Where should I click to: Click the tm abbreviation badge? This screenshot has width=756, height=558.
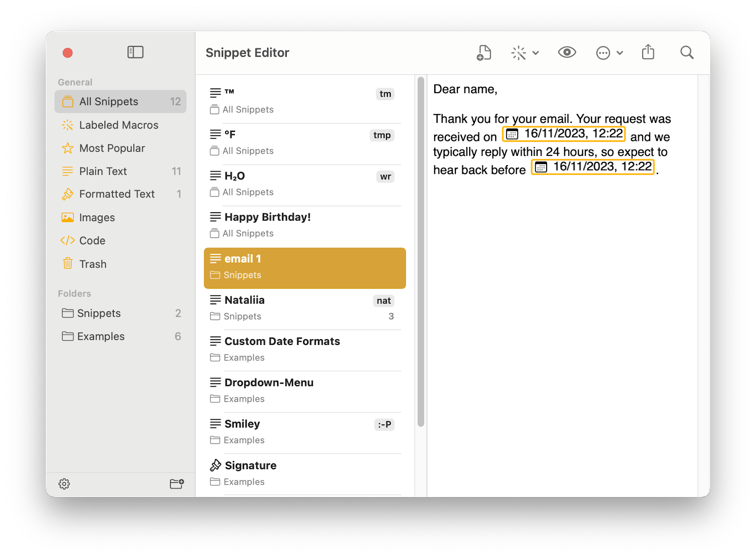click(385, 94)
